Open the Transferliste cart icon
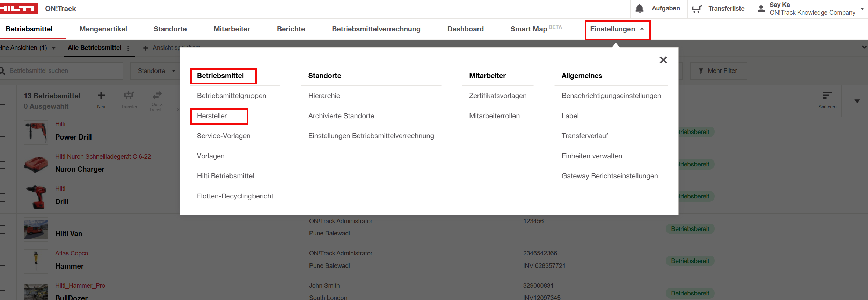This screenshot has height=300, width=868. 697,9
